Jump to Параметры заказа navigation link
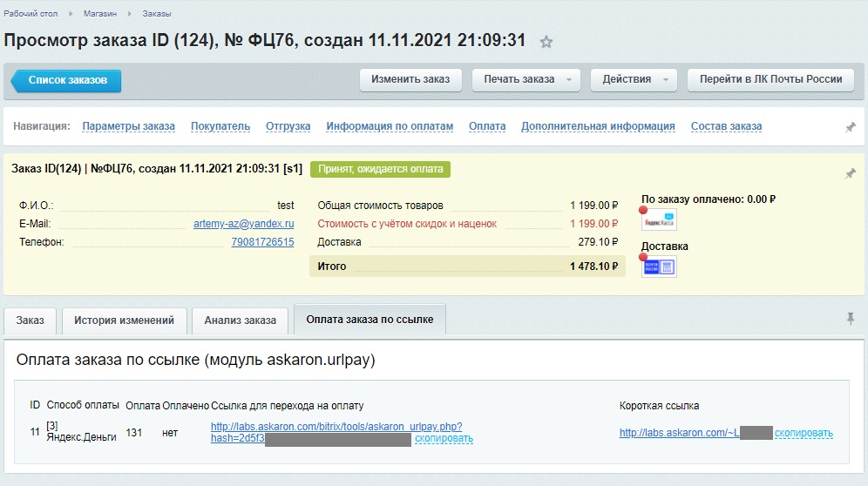The width and height of the screenshot is (868, 486). pyautogui.click(x=128, y=126)
